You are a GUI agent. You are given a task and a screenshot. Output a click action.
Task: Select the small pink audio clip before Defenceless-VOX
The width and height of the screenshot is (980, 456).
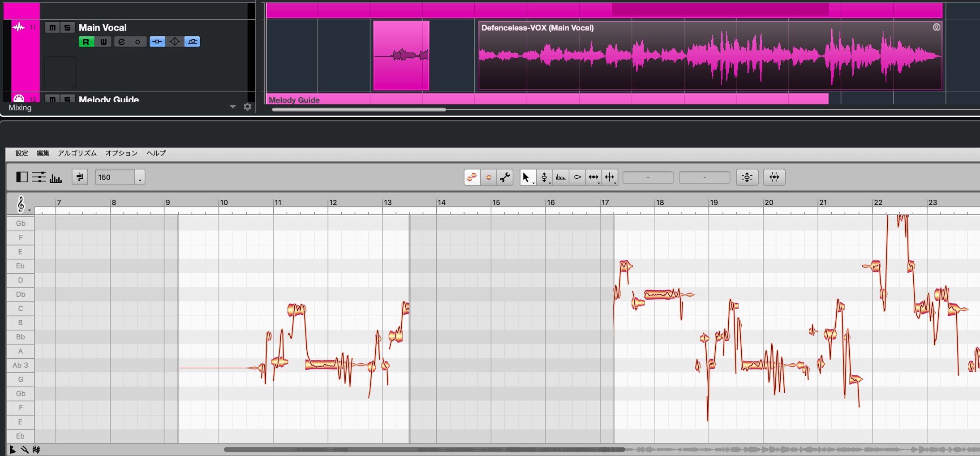(x=401, y=56)
